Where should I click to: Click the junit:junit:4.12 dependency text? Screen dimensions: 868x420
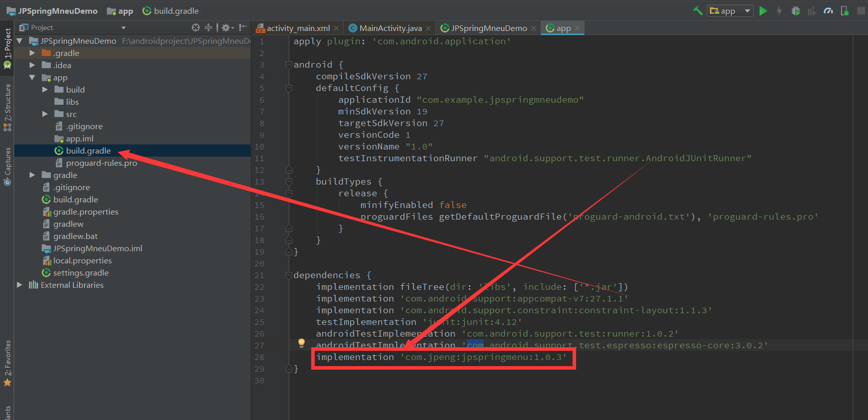tap(472, 322)
